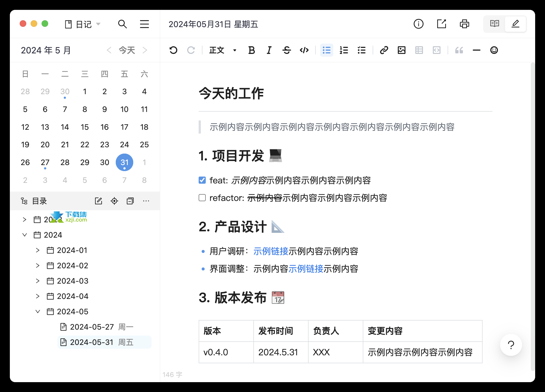Select day 27 in the calendar

point(45,162)
